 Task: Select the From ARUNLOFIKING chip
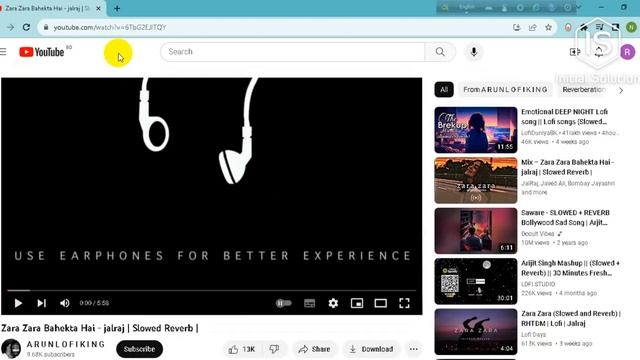click(x=505, y=89)
